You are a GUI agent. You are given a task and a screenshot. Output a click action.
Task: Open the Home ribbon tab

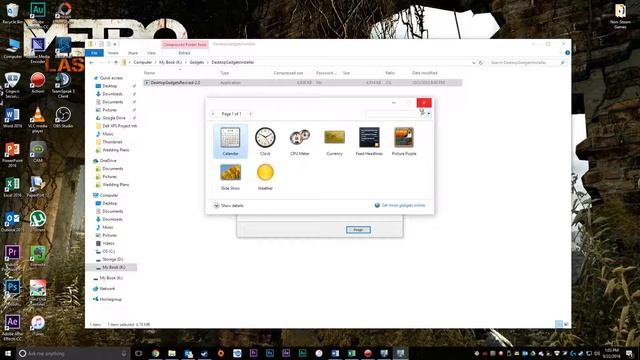[113, 53]
